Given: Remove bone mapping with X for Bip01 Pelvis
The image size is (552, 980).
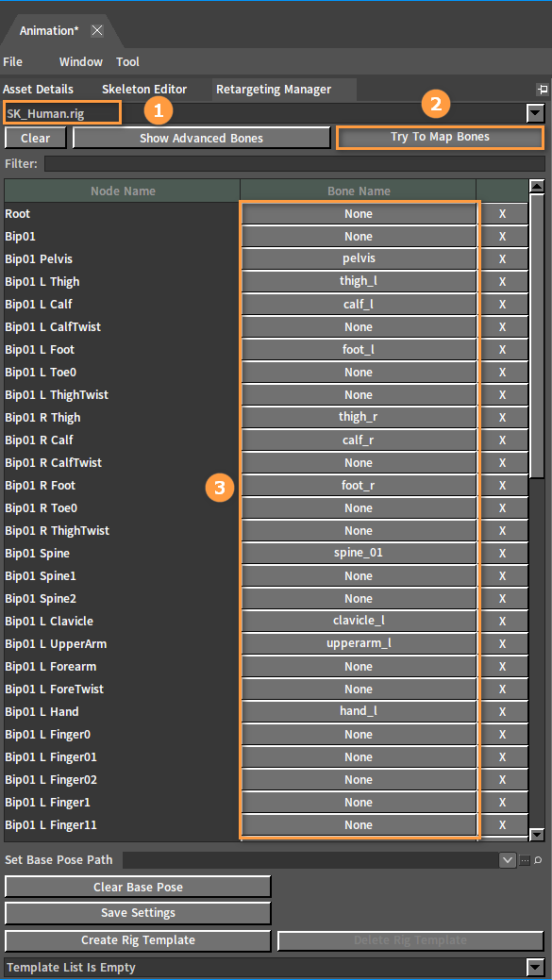Looking at the screenshot, I should tap(502, 258).
